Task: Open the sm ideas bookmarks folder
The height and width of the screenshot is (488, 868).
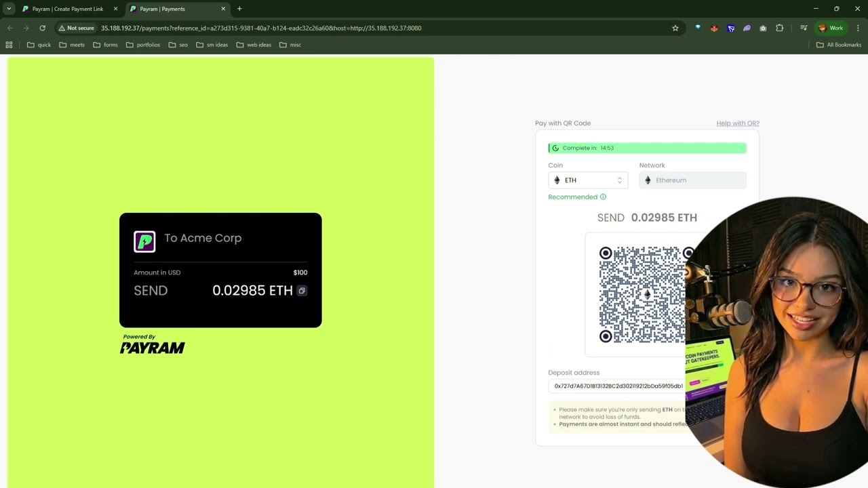Action: pyautogui.click(x=212, y=45)
